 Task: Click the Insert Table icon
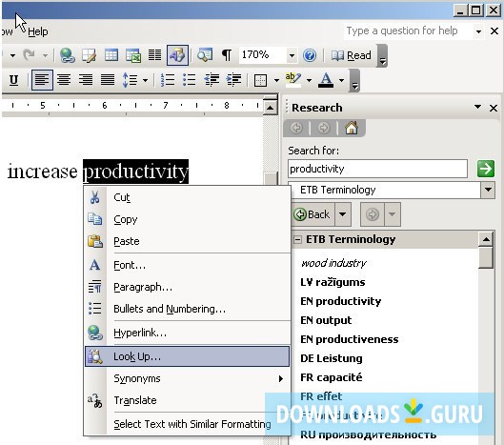[111, 55]
